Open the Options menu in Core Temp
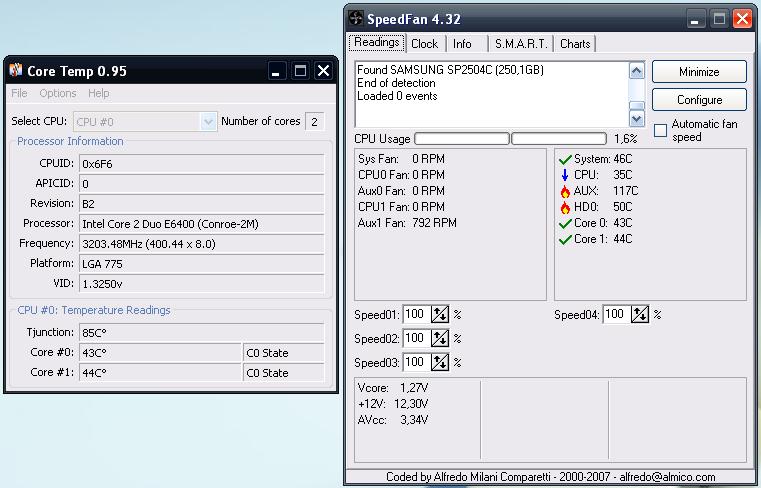 pos(58,93)
